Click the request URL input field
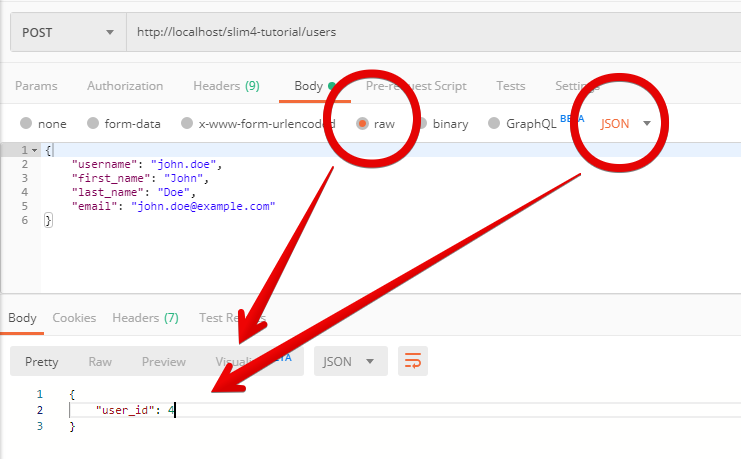 430,32
